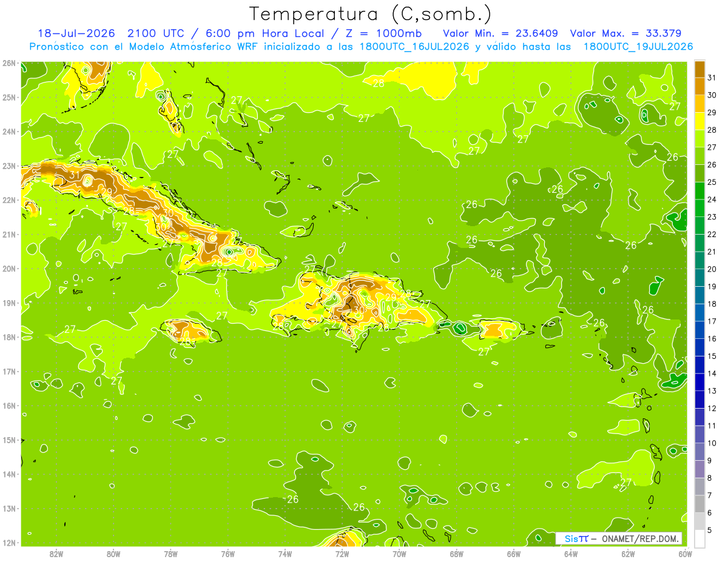Screen dimensions: 728x562
Task: Click the "68W" longitude axis label
Action: pos(457,554)
